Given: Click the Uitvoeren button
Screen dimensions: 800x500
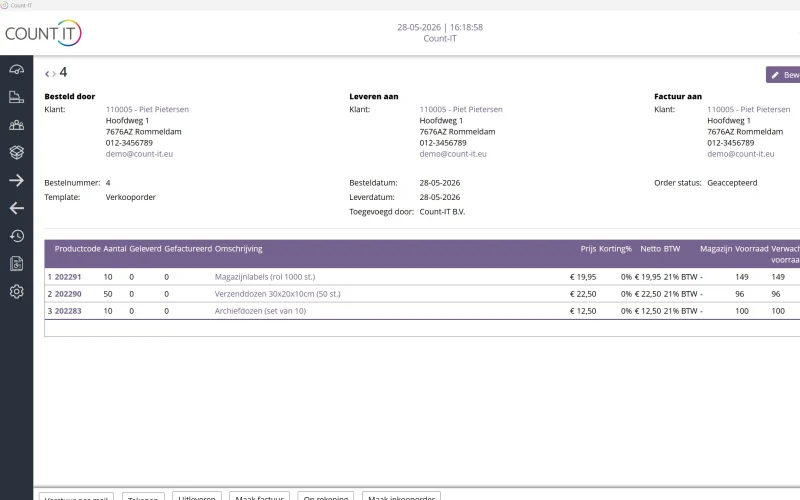Looking at the screenshot, I should (197, 496).
